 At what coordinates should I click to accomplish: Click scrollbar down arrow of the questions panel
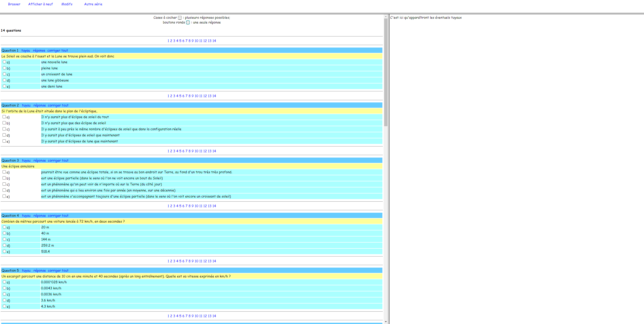click(x=386, y=322)
